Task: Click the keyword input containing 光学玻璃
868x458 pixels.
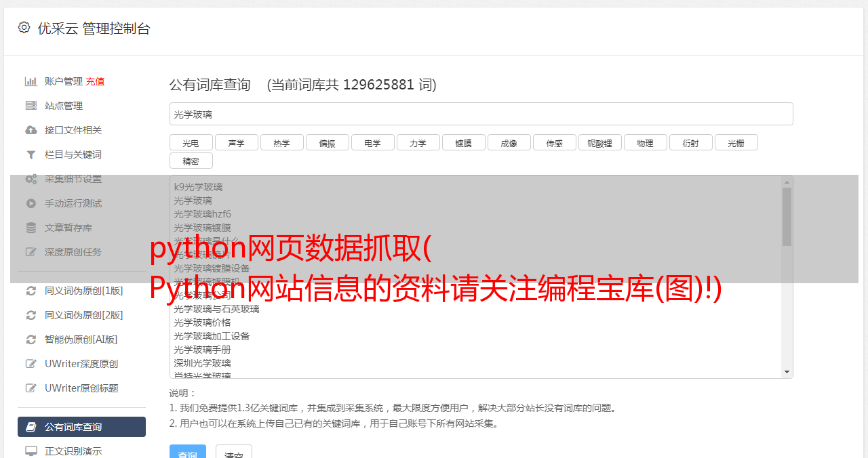Action: [481, 114]
